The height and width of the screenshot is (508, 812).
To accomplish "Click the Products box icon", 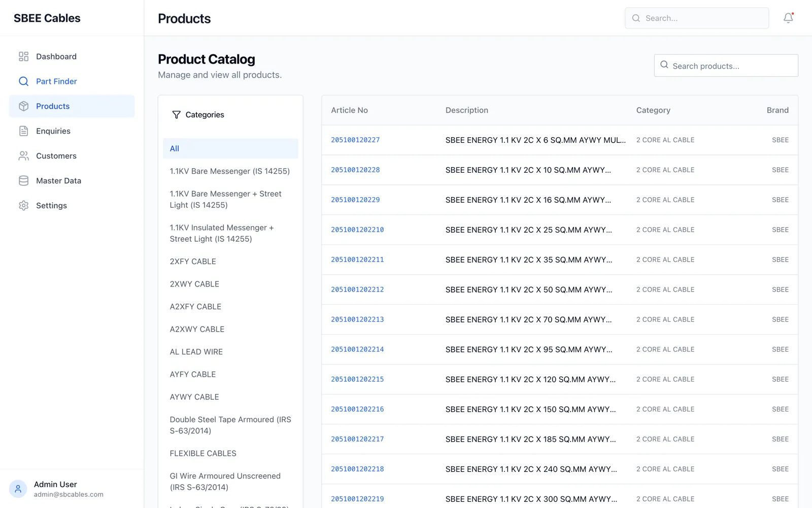I will point(23,106).
